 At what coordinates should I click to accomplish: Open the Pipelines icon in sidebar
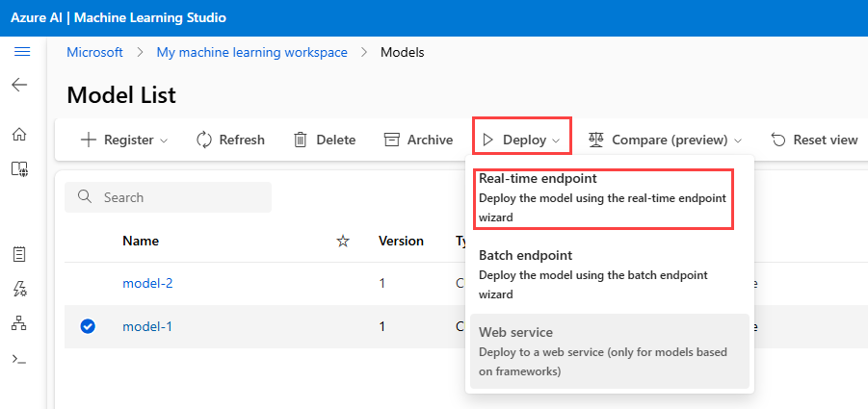click(19, 323)
